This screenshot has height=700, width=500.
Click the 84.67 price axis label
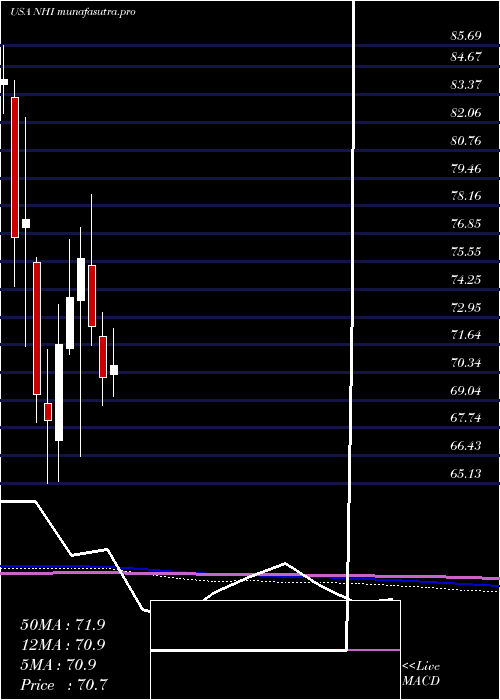click(x=466, y=57)
